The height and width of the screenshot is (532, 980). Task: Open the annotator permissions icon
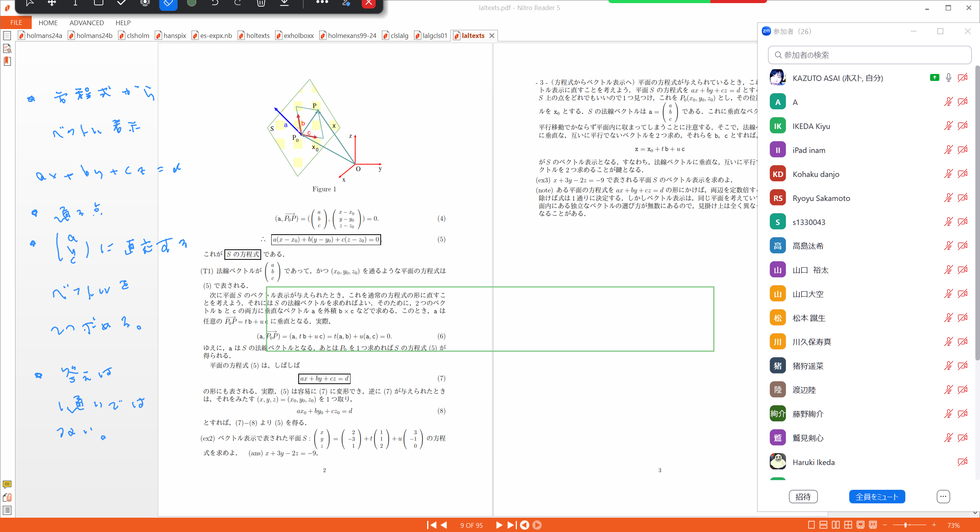[346, 3]
